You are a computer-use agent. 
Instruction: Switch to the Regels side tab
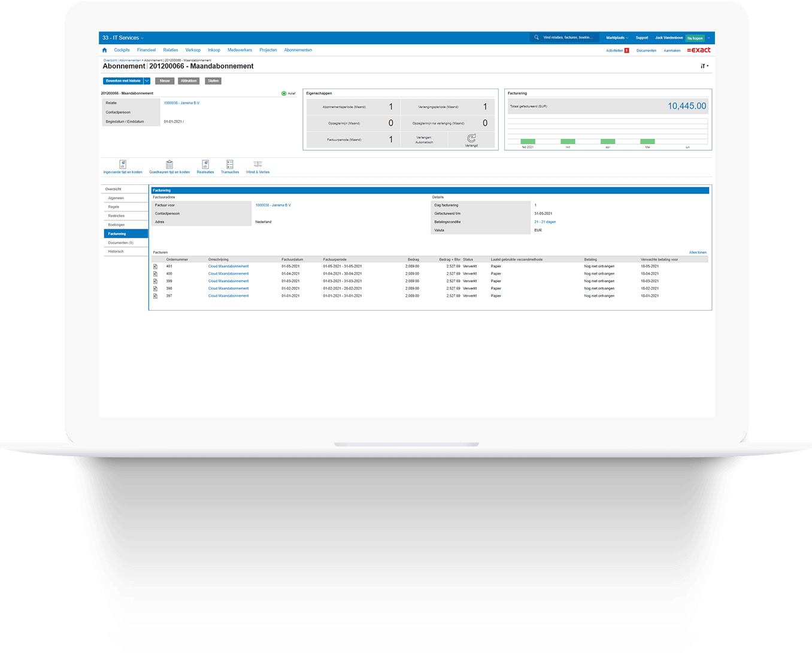[x=126, y=207]
